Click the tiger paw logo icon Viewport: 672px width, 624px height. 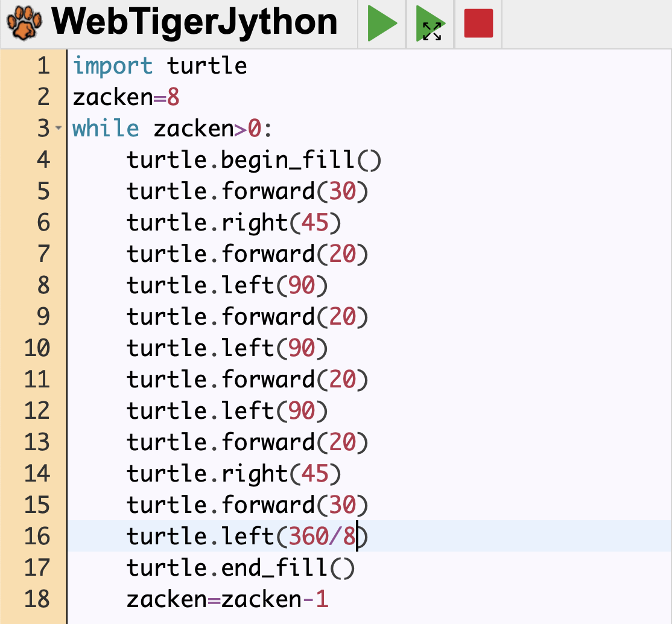pos(25,24)
